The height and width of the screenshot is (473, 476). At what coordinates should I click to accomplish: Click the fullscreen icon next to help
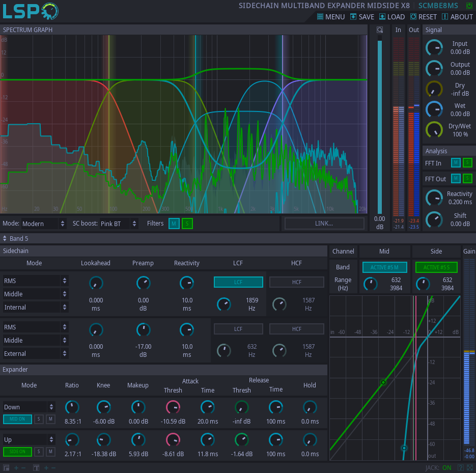point(469,468)
